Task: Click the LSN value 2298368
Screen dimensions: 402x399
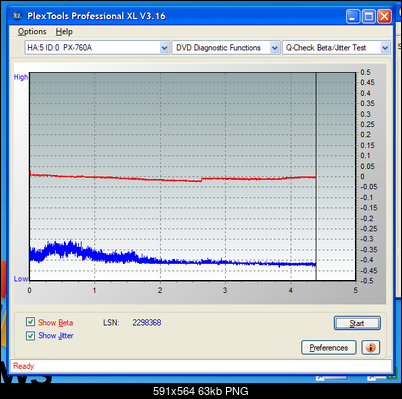Action: pyautogui.click(x=147, y=323)
